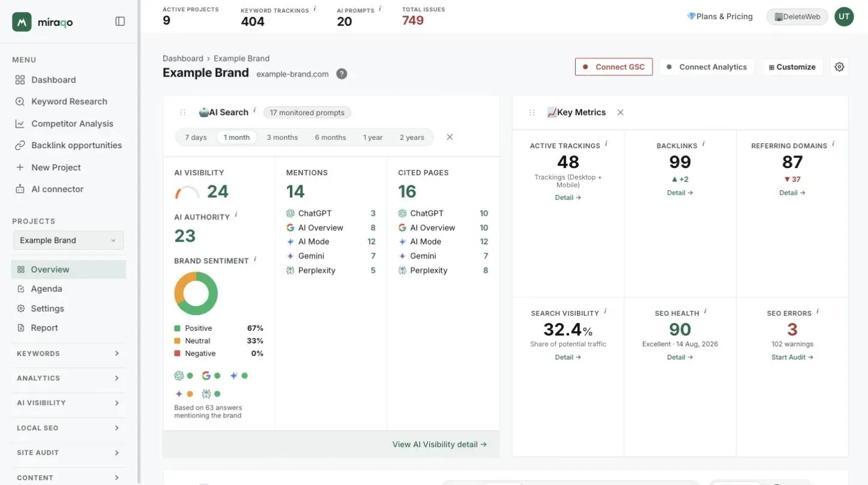Screen dimensions: 868x485
Task: Open Keyword Research in the menu
Action: pyautogui.click(x=68, y=102)
